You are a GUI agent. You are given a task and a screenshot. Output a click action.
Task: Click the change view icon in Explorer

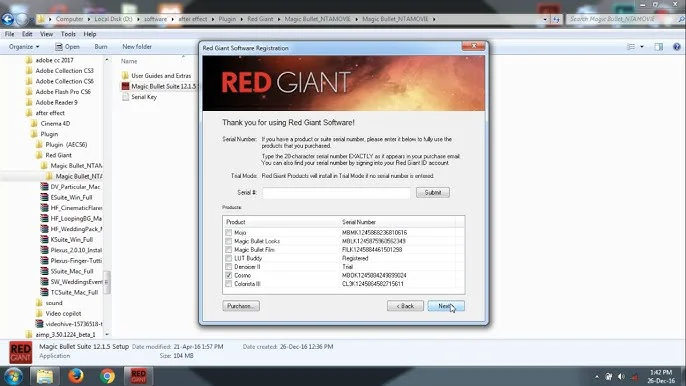tap(631, 47)
